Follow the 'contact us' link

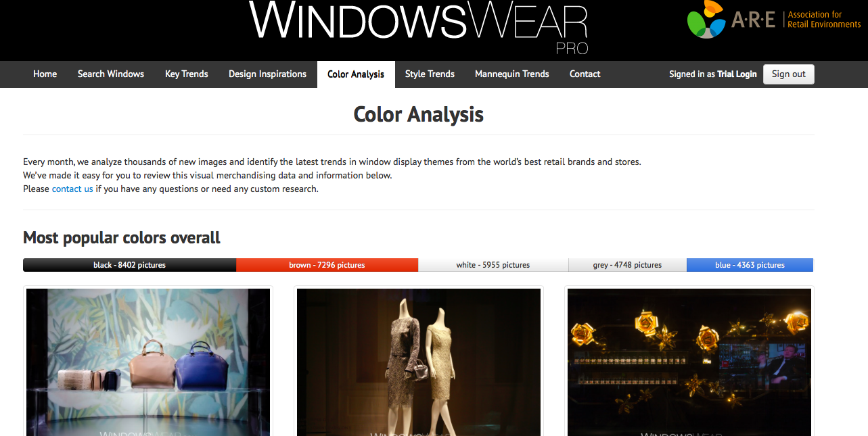(x=72, y=189)
